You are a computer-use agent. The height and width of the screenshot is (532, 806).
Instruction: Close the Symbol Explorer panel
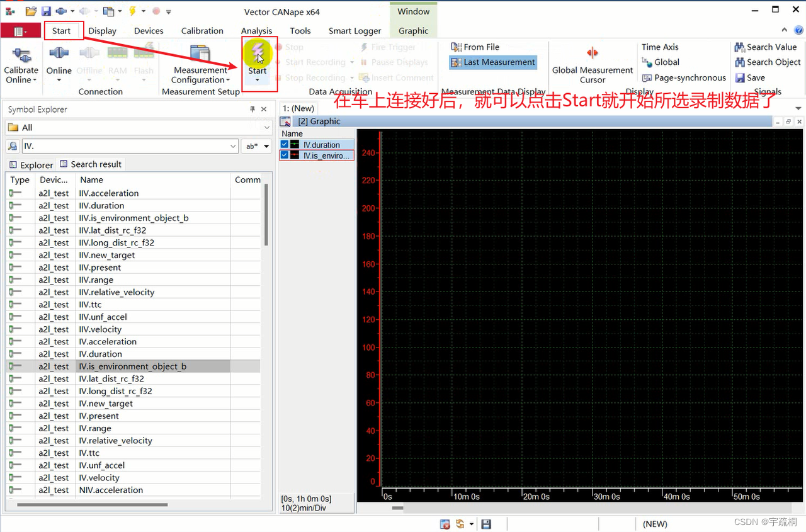point(264,110)
